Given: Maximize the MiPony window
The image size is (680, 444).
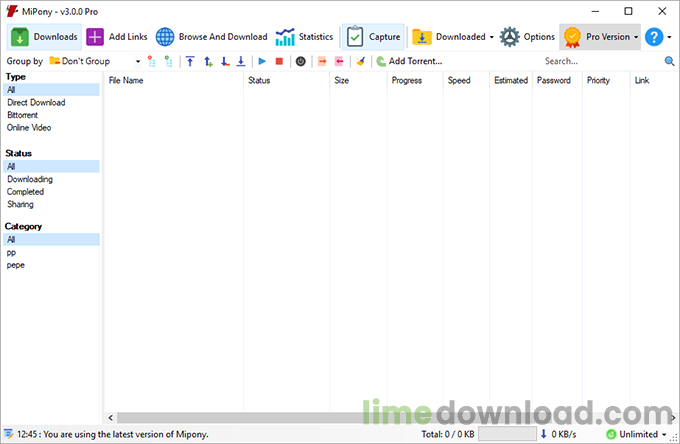Looking at the screenshot, I should tap(628, 11).
